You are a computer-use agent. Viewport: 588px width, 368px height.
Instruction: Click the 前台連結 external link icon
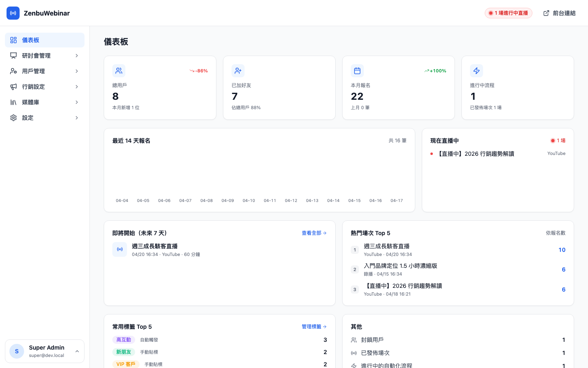[546, 13]
